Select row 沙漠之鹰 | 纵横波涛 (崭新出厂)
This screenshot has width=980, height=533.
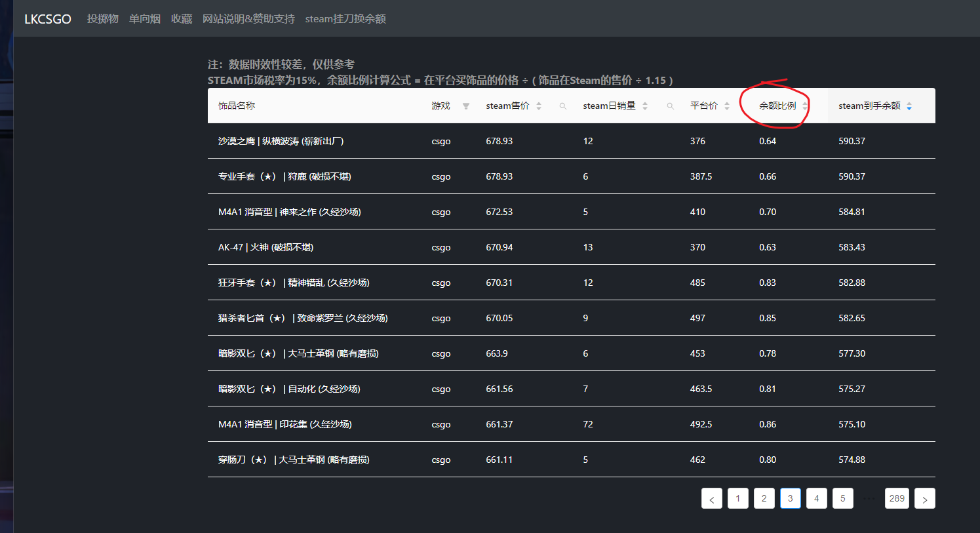pyautogui.click(x=572, y=141)
